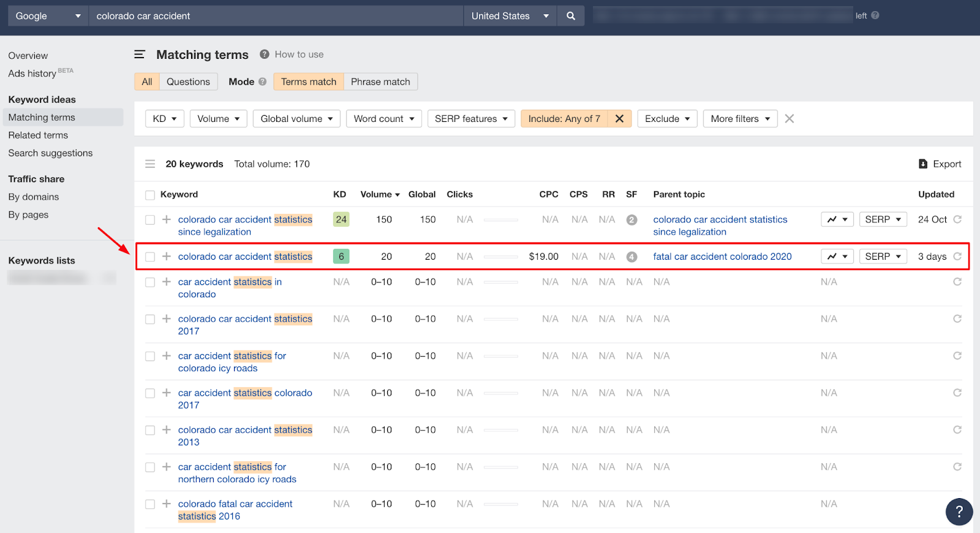Expand the More filters dropdown

pos(741,119)
